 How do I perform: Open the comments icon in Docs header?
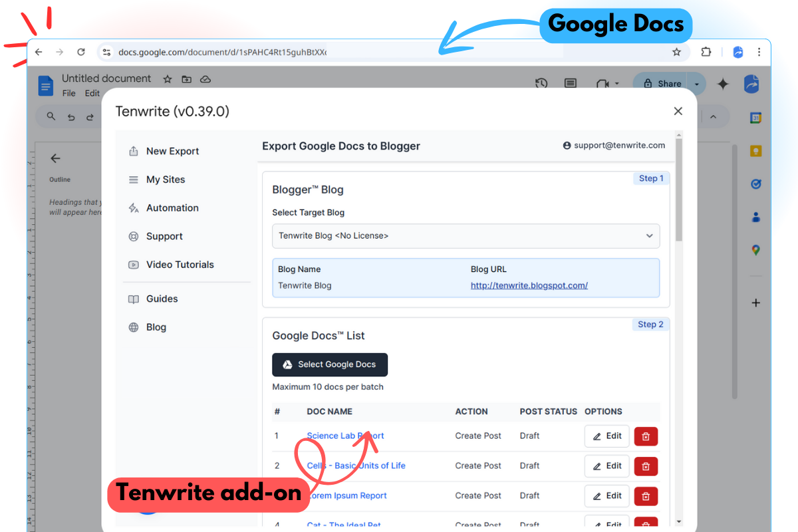tap(571, 83)
